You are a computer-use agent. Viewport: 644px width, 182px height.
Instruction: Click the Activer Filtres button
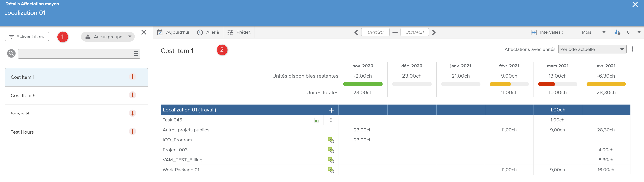(27, 36)
